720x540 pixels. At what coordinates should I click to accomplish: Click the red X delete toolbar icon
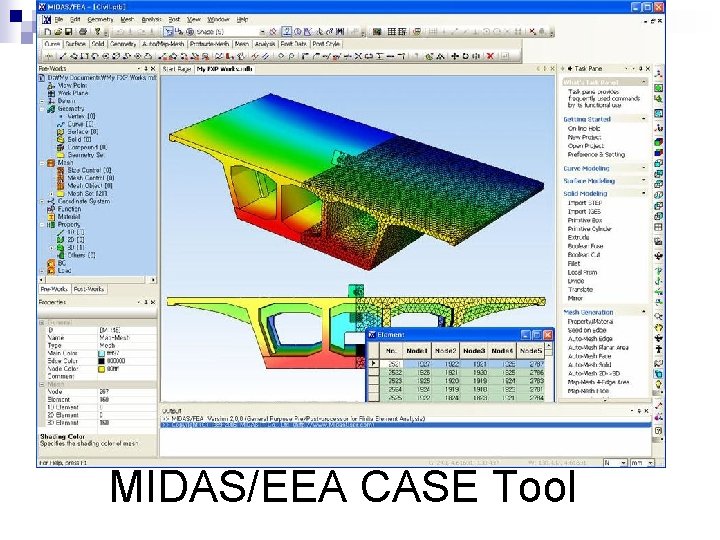532,32
